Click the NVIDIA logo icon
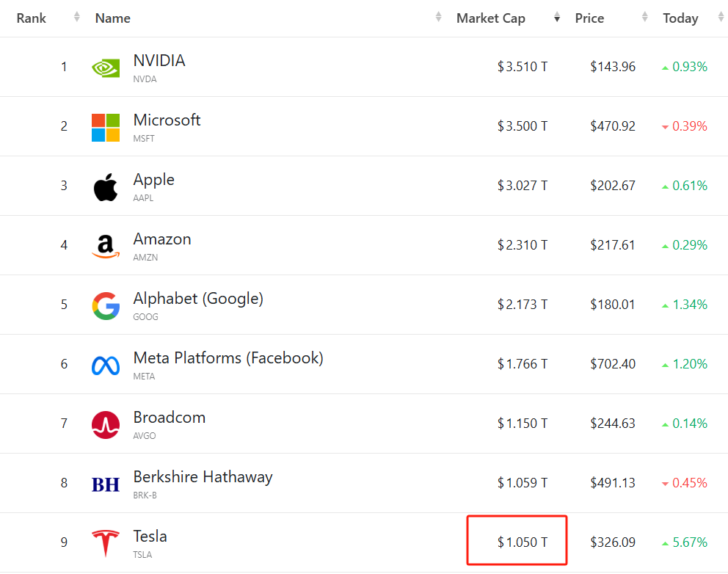 [106, 68]
